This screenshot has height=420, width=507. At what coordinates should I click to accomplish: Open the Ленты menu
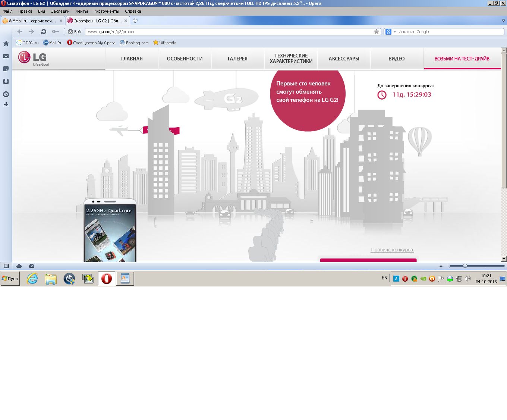click(82, 11)
